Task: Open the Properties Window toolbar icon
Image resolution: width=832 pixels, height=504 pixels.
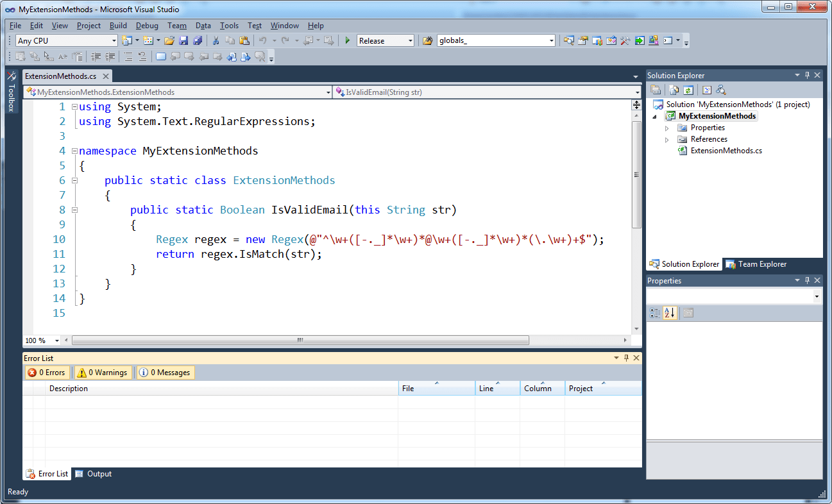Action: coord(583,40)
